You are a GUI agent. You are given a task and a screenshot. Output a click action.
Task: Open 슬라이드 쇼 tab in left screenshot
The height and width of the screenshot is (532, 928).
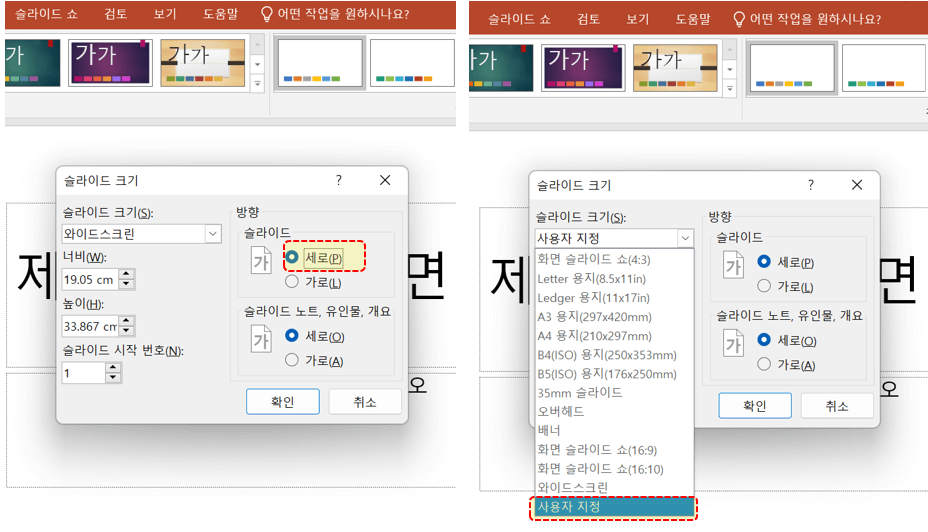pos(46,14)
